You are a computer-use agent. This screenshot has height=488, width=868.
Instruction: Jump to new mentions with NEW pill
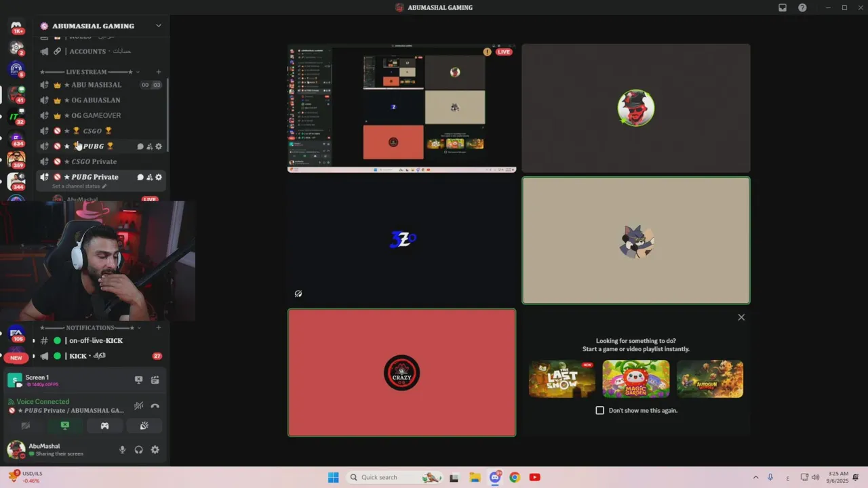[x=16, y=357]
